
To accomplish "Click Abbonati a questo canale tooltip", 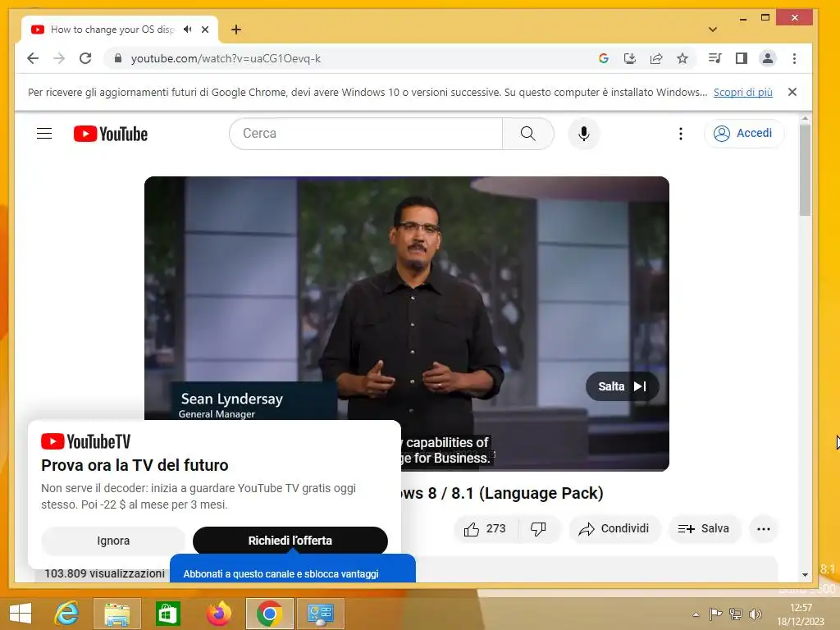I will click(x=293, y=569).
